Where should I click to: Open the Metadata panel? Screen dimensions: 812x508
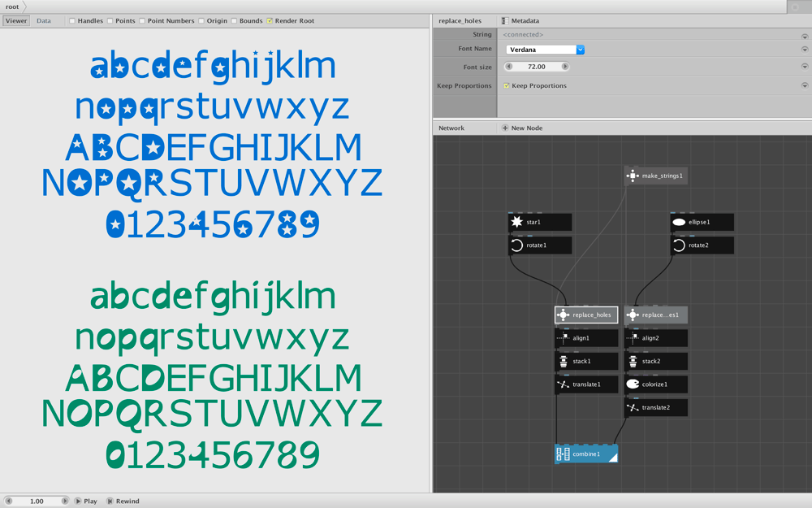520,21
